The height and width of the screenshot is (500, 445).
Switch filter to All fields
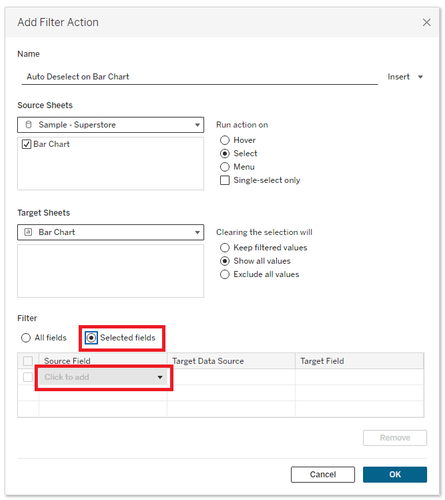pos(26,338)
